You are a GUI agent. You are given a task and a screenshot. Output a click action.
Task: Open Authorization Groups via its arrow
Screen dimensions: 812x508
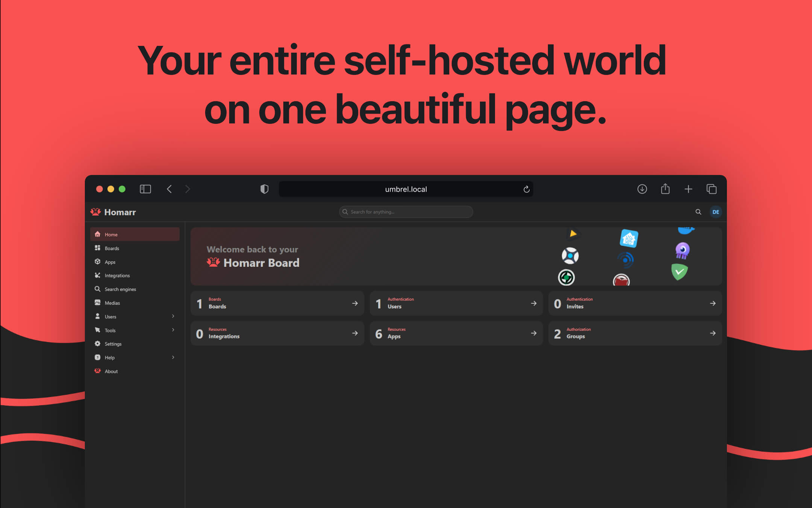pyautogui.click(x=713, y=333)
